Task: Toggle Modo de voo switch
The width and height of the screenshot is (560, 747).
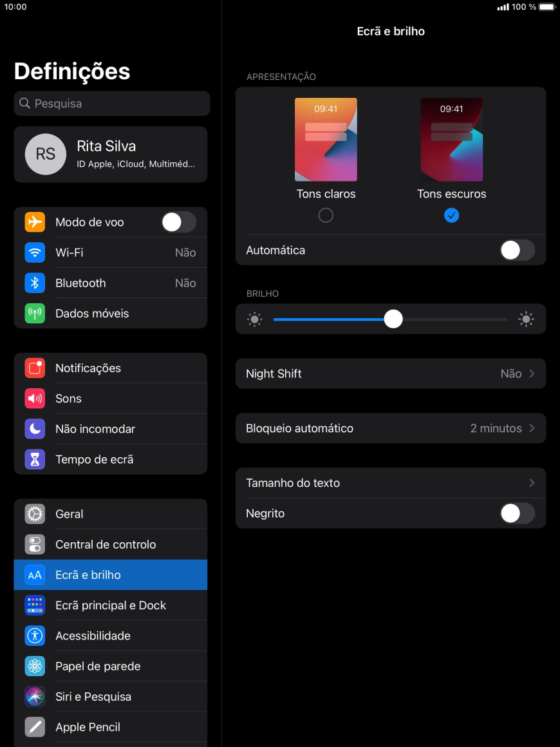Action: (x=178, y=222)
